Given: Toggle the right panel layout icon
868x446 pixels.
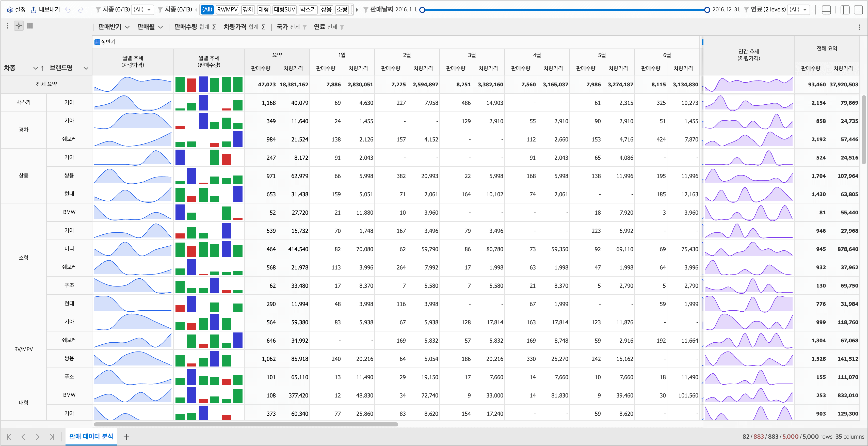Looking at the screenshot, I should [x=858, y=10].
